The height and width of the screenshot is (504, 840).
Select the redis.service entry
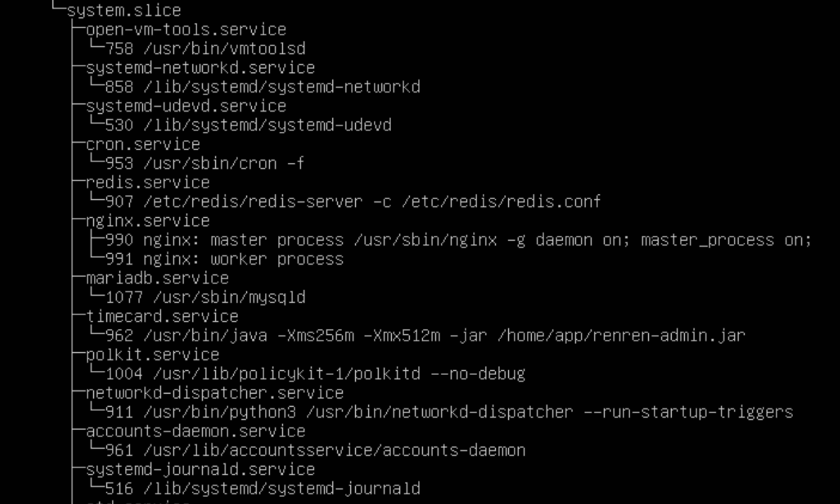tap(148, 183)
